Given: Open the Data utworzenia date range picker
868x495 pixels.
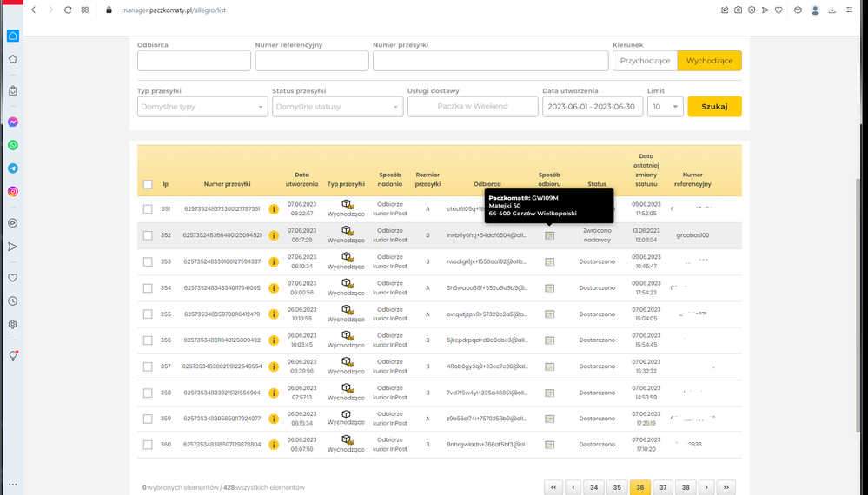Looking at the screenshot, I should pyautogui.click(x=593, y=107).
